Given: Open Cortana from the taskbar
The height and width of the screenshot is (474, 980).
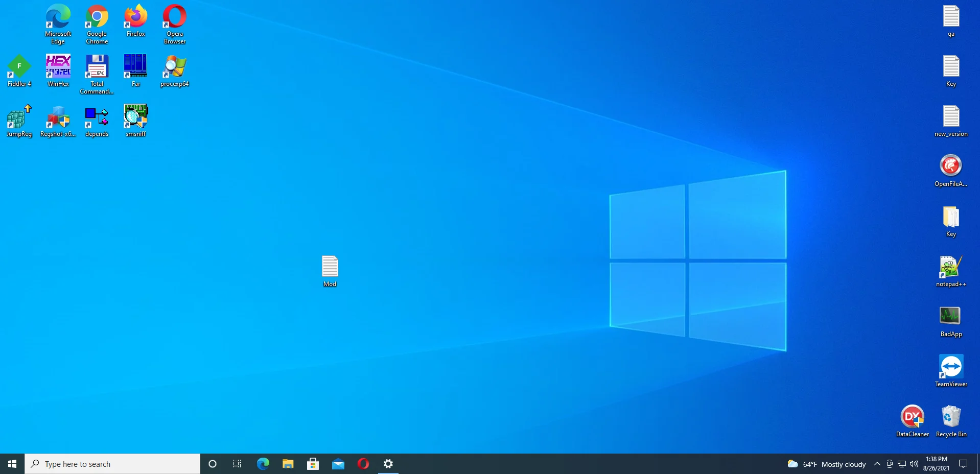Looking at the screenshot, I should coord(213,464).
